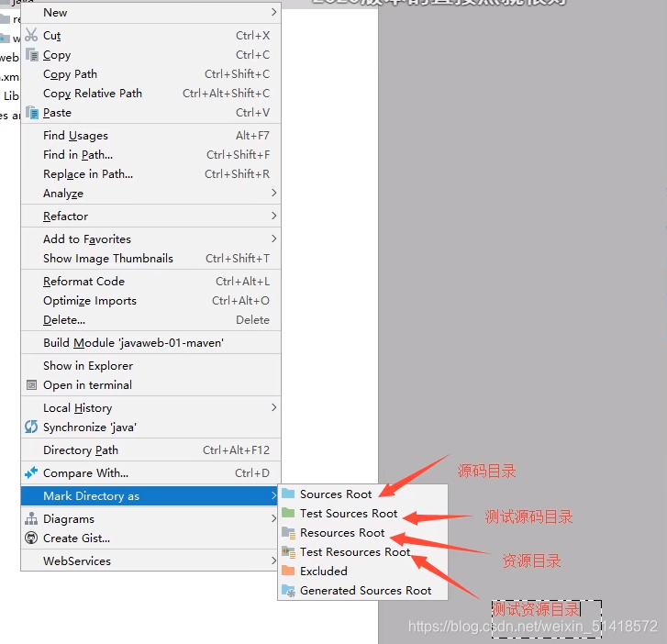667x644 pixels.
Task: Click the Paste clipboard icon
Action: (32, 112)
